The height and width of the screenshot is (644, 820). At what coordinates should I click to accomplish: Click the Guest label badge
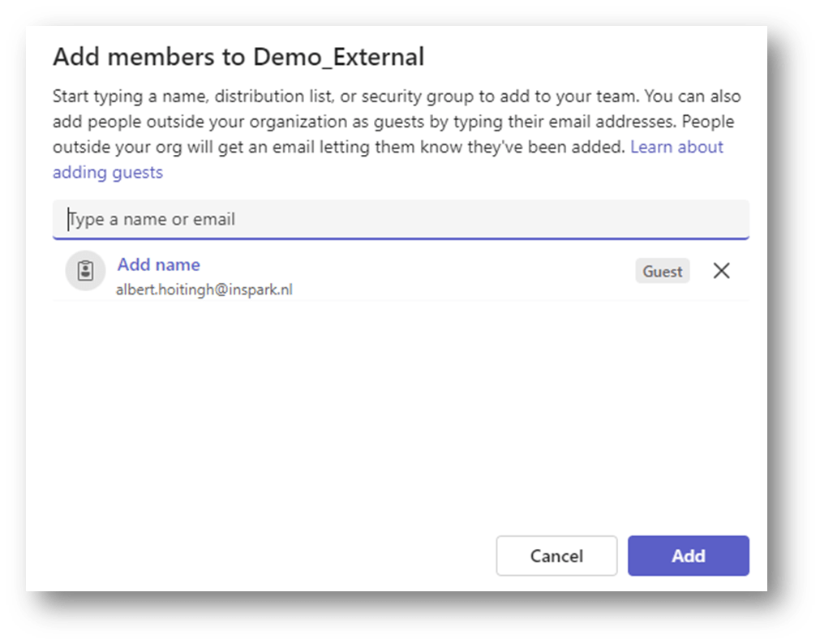click(662, 272)
